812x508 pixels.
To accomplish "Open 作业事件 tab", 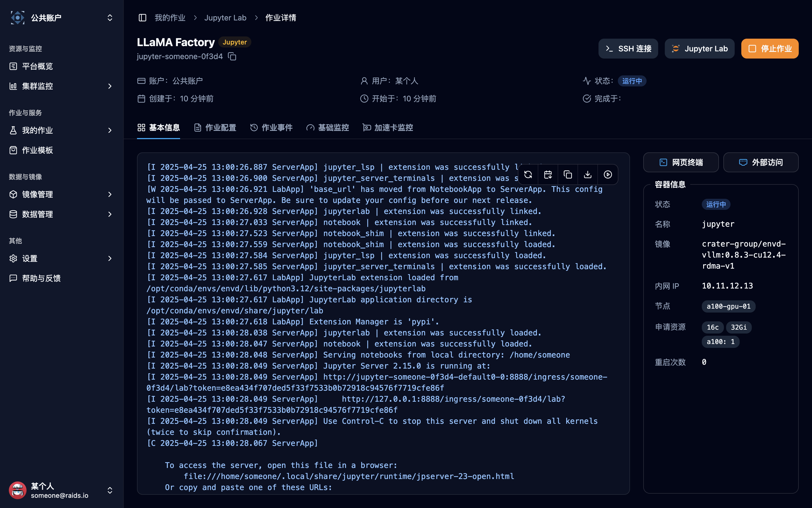I will [x=271, y=128].
